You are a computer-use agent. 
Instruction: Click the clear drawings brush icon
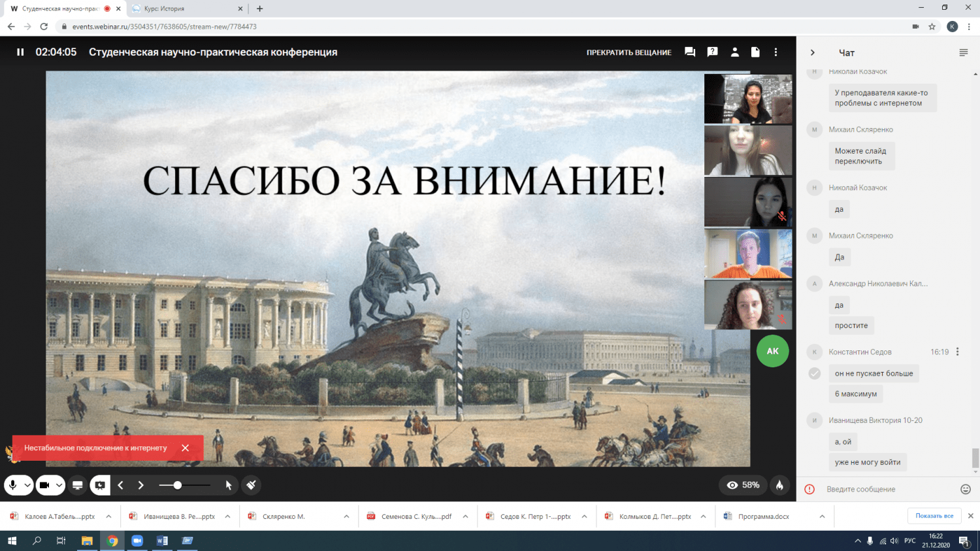pyautogui.click(x=251, y=485)
